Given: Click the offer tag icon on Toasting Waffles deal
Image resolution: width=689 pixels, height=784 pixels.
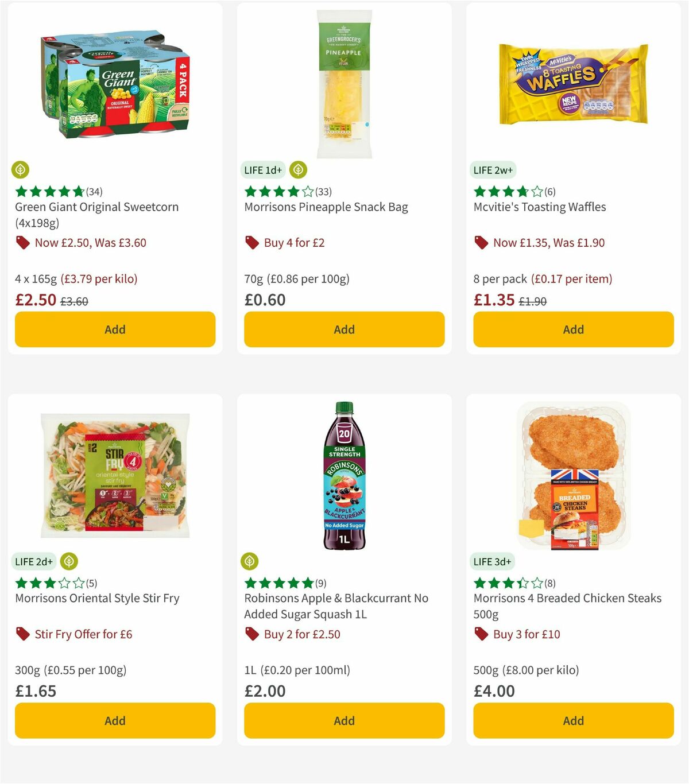Looking at the screenshot, I should [480, 242].
